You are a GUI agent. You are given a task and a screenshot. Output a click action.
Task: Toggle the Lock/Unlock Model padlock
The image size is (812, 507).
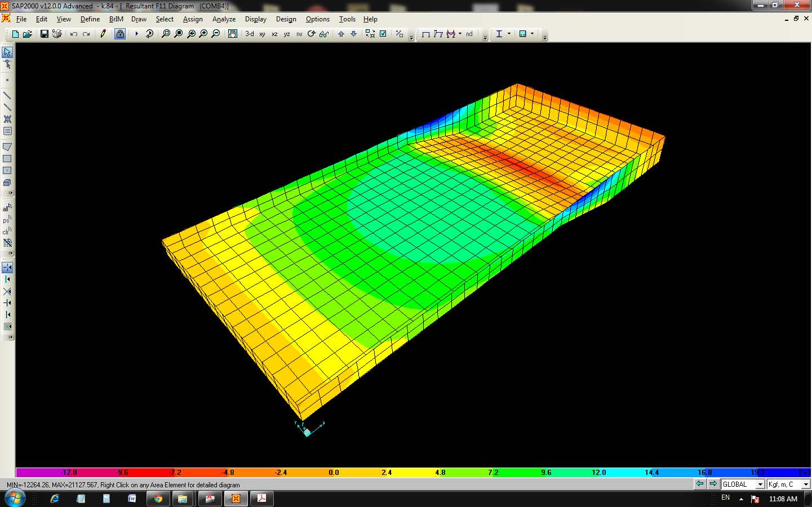click(120, 34)
